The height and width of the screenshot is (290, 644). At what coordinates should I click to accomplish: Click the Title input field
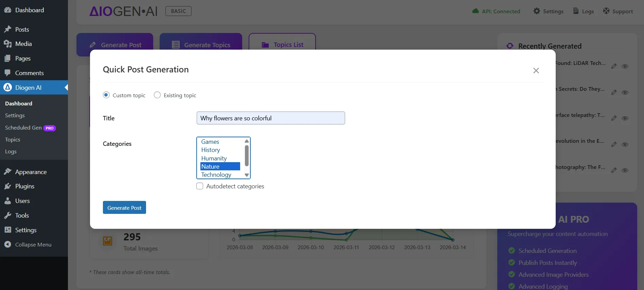coord(271,118)
